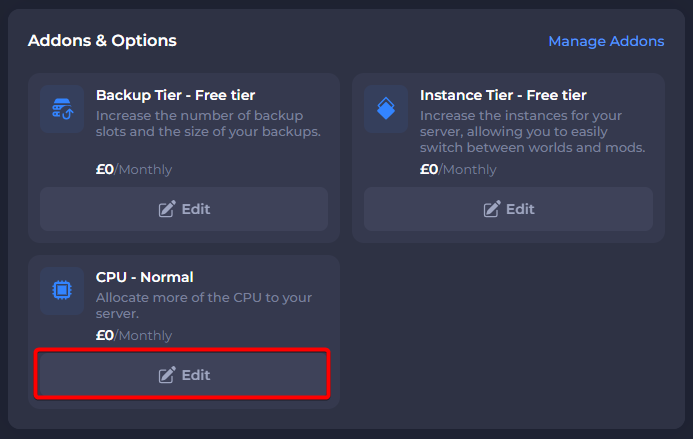The width and height of the screenshot is (693, 439).
Task: Click the £0/Monthly price under CPU
Action: [x=134, y=336]
